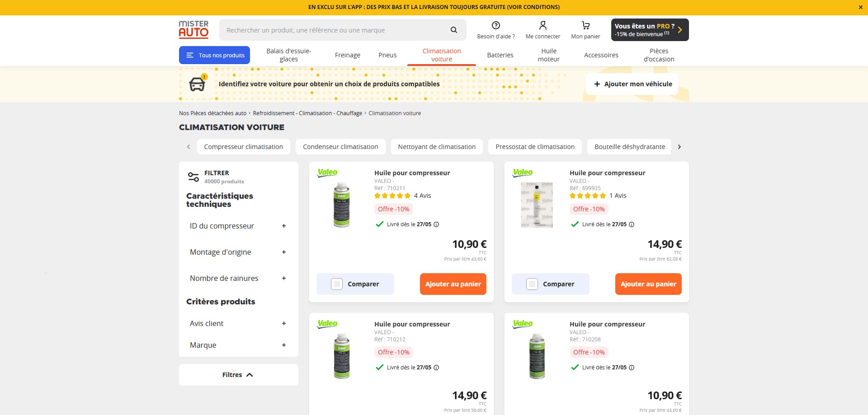The width and height of the screenshot is (868, 415).
Task: Close the yellow promo banner
Action: click(x=860, y=7)
